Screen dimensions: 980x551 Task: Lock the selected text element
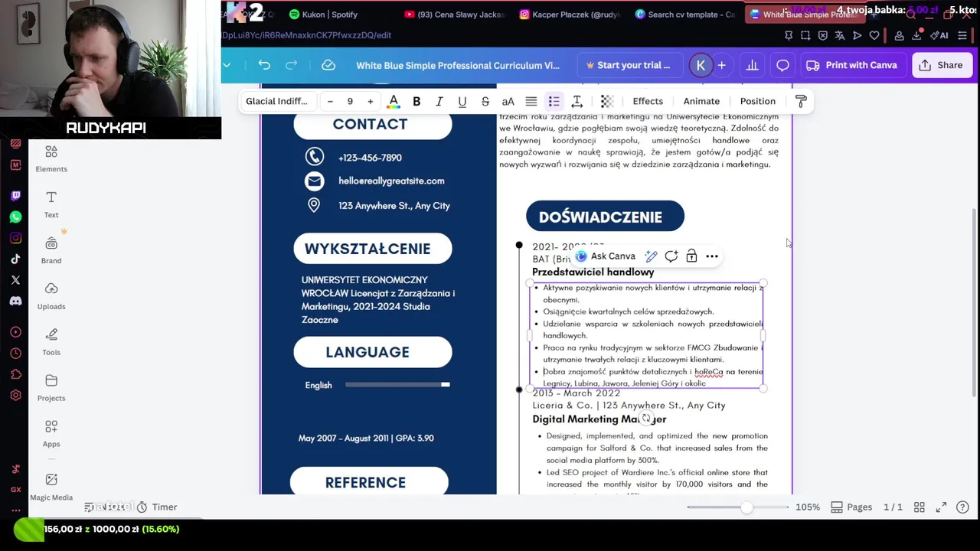coord(691,256)
